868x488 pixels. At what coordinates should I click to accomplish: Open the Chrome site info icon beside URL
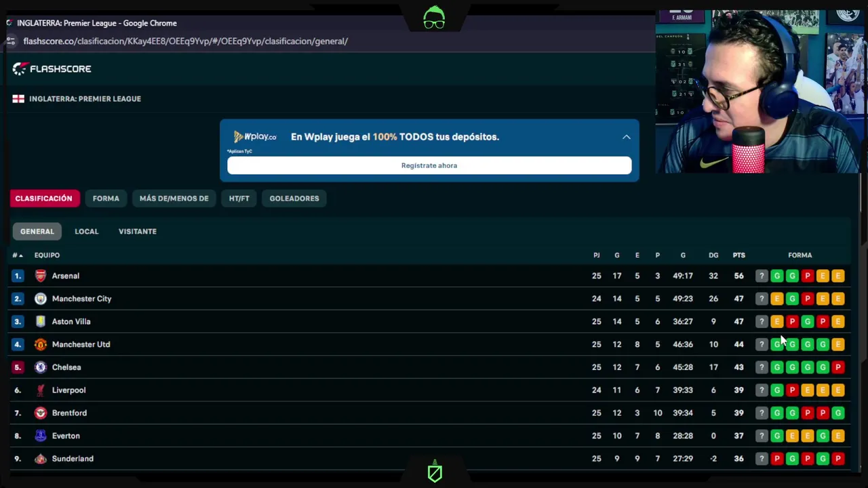10,41
